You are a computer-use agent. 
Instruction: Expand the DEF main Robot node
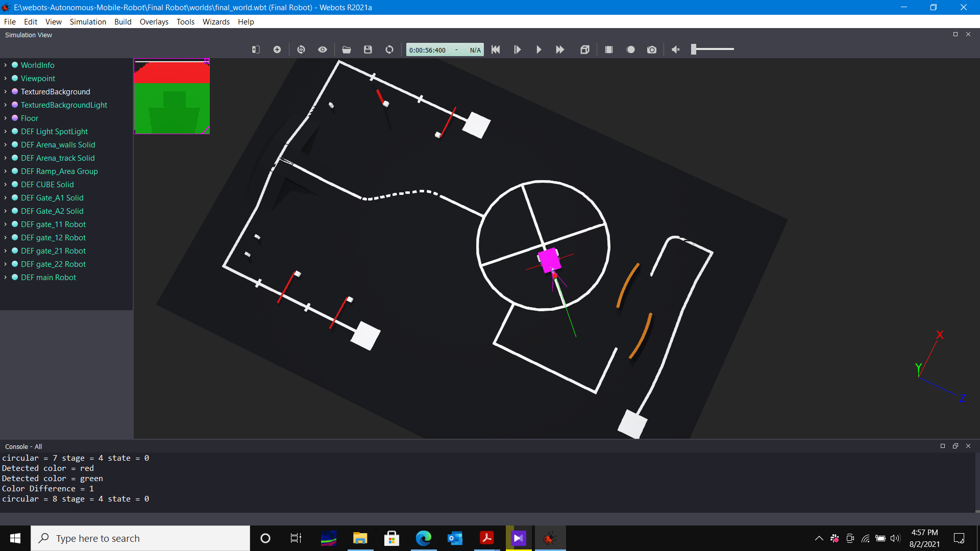pos(6,277)
